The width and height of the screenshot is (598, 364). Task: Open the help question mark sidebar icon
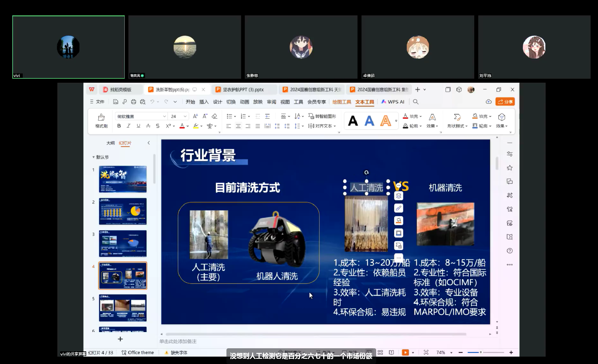[510, 251]
